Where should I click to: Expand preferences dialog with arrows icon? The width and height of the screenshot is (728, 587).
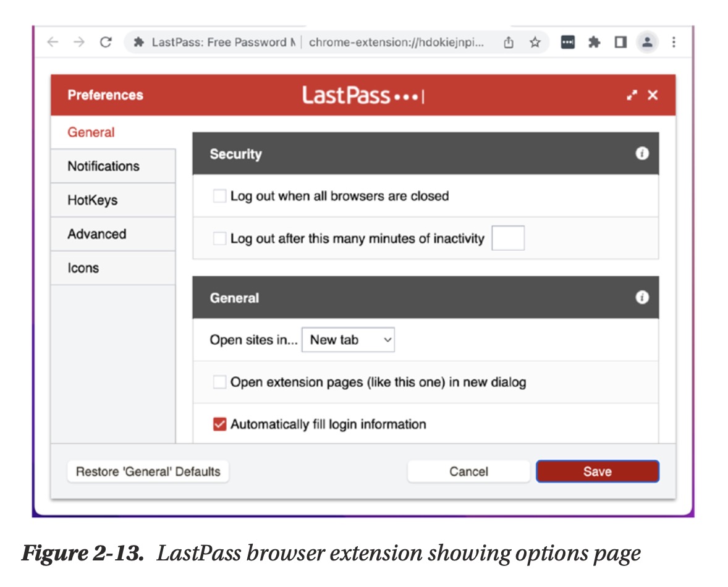tap(632, 95)
